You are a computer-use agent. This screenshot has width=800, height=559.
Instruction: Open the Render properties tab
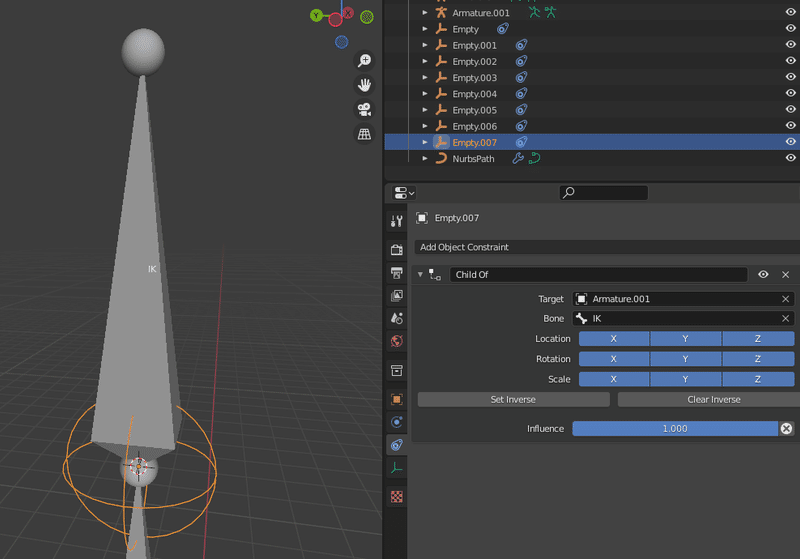point(396,249)
